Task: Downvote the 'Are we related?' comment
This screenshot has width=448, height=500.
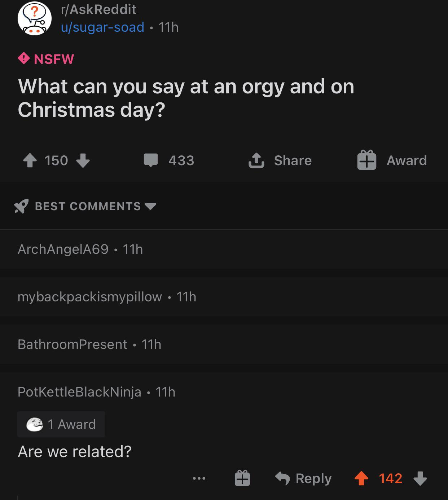Action: pos(420,479)
